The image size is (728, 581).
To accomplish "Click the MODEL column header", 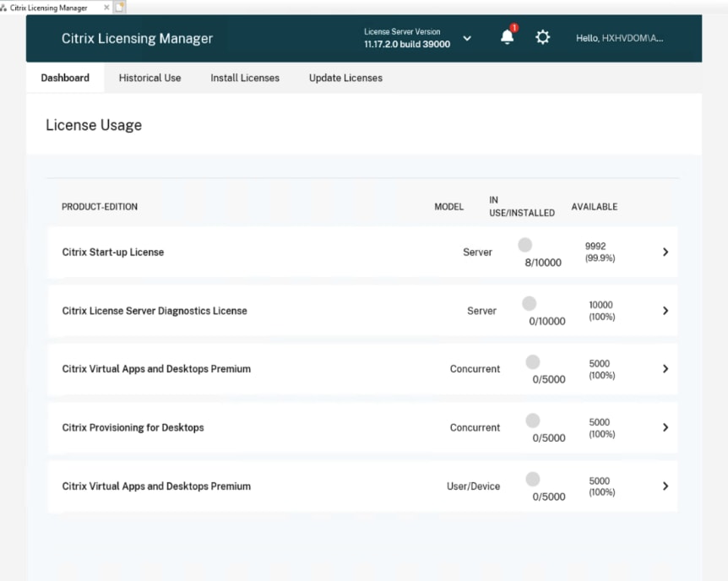I will (x=448, y=207).
